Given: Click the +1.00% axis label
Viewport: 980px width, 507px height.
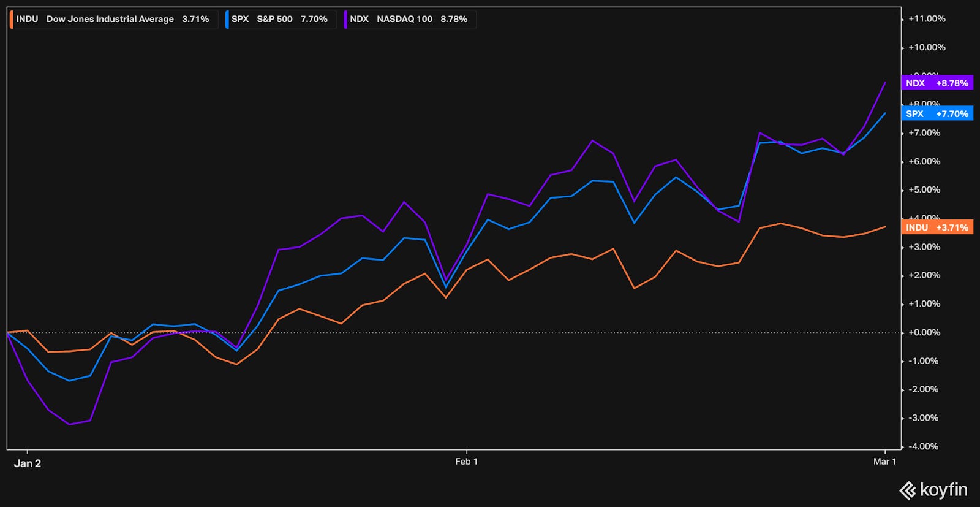Looking at the screenshot, I should point(924,304).
